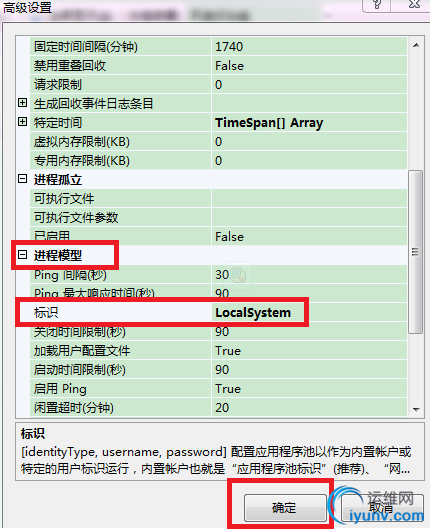Click the 请求限制 value 0
Image resolution: width=430 pixels, height=532 pixels.
click(309, 84)
